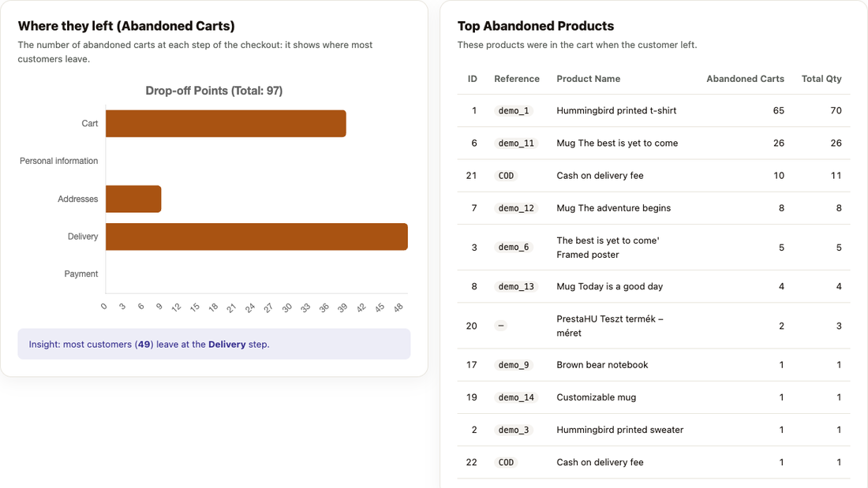Click the dash reference badge in row 20

tap(501, 326)
